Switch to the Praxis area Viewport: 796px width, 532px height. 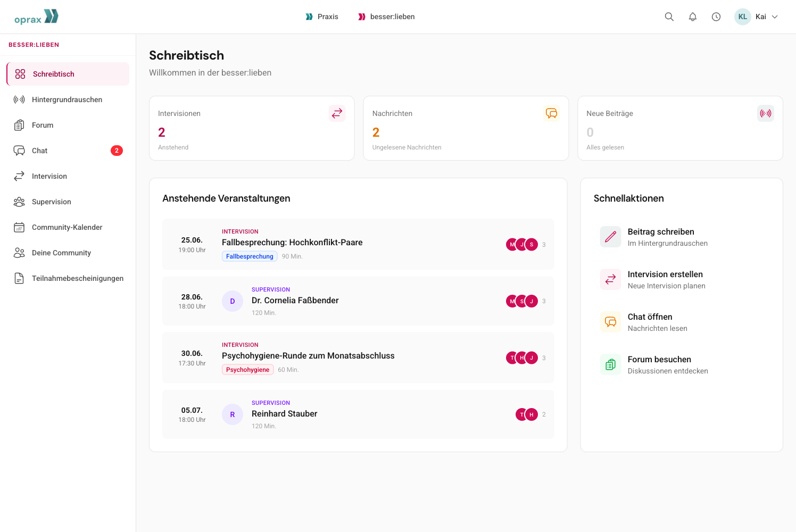(x=322, y=16)
